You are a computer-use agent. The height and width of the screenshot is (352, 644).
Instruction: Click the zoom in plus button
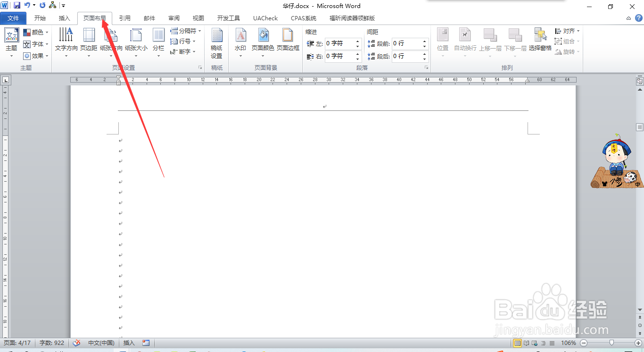click(x=638, y=343)
